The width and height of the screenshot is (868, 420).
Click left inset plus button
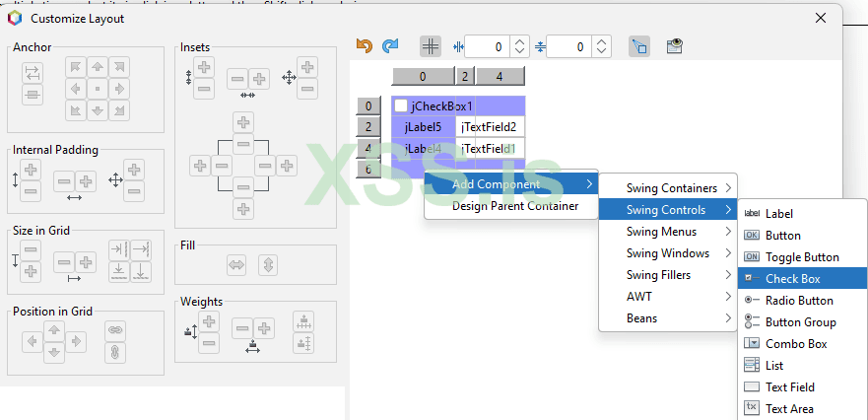click(x=200, y=166)
